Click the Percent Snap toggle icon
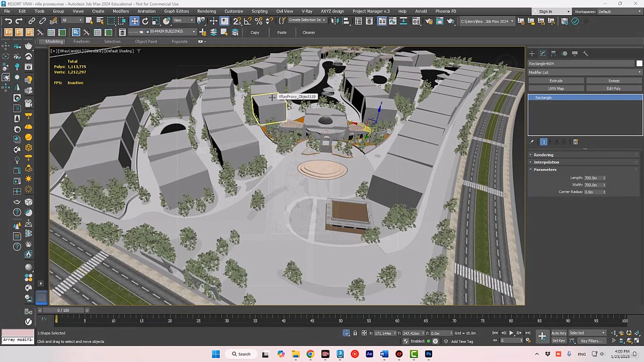Screen dimensions: 644x362 click(259, 21)
